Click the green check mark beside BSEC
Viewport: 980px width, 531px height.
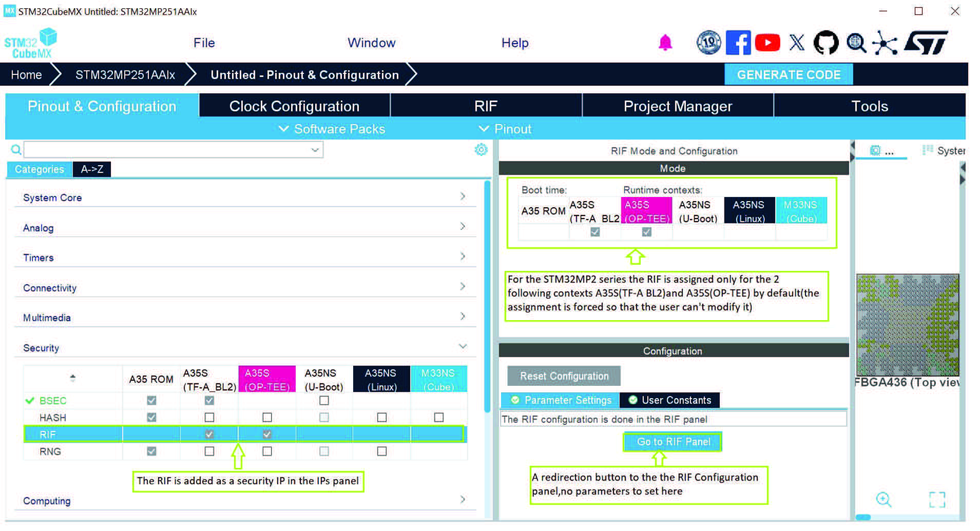click(30, 401)
